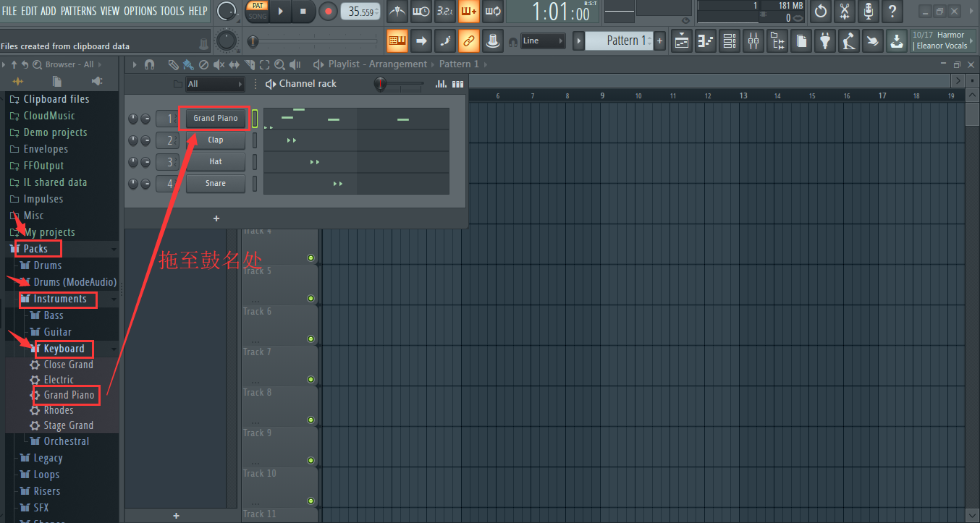This screenshot has height=523, width=980.
Task: Open the plugin picker plug icon
Action: click(825, 41)
